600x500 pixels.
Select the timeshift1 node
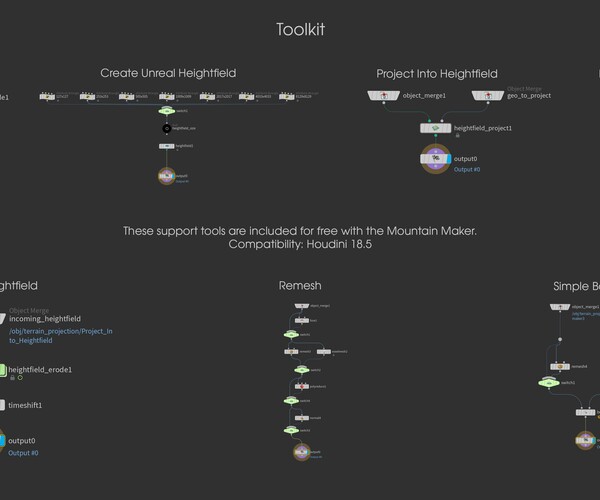tap(3, 405)
